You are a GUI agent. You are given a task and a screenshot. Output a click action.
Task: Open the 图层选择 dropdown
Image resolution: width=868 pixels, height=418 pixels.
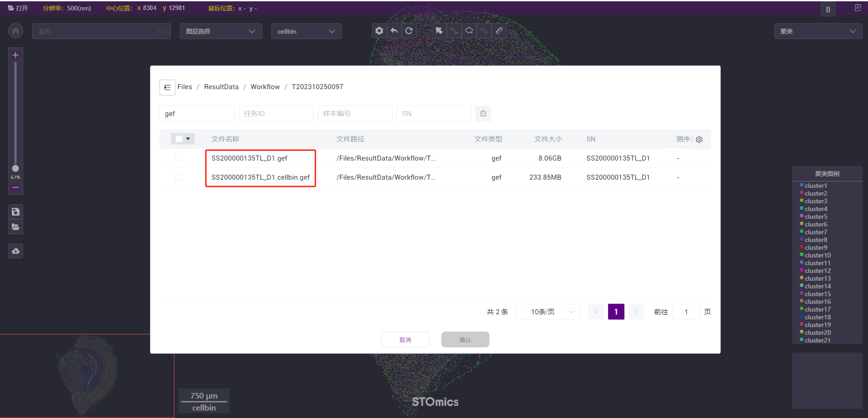click(x=221, y=31)
